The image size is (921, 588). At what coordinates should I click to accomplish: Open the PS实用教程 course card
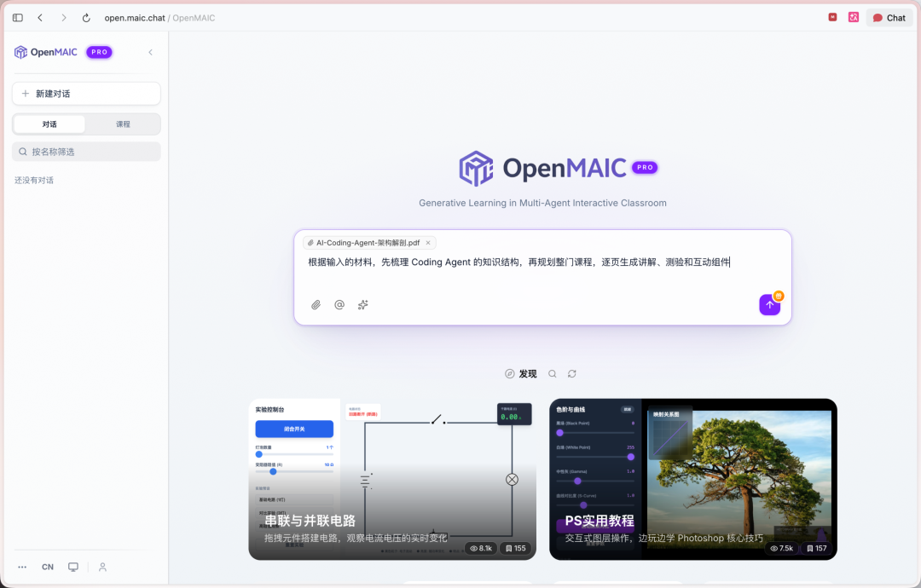coord(693,480)
